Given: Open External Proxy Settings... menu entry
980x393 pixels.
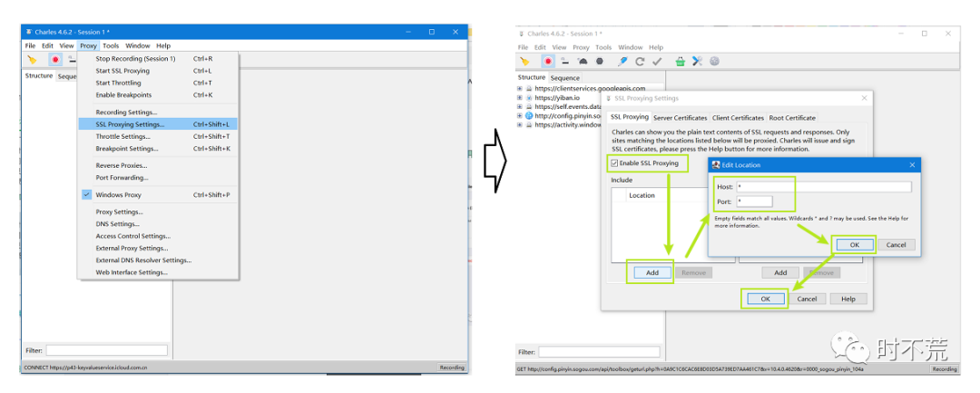Looking at the screenshot, I should coord(158,248).
